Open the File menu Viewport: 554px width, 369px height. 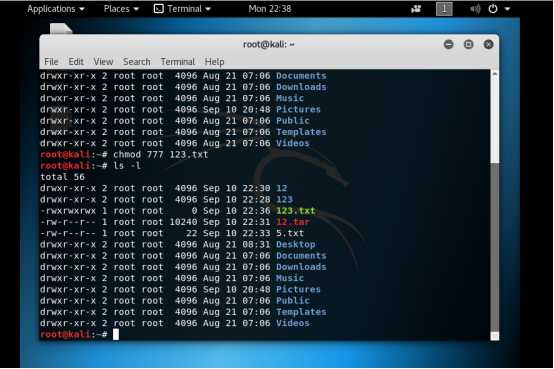(51, 62)
